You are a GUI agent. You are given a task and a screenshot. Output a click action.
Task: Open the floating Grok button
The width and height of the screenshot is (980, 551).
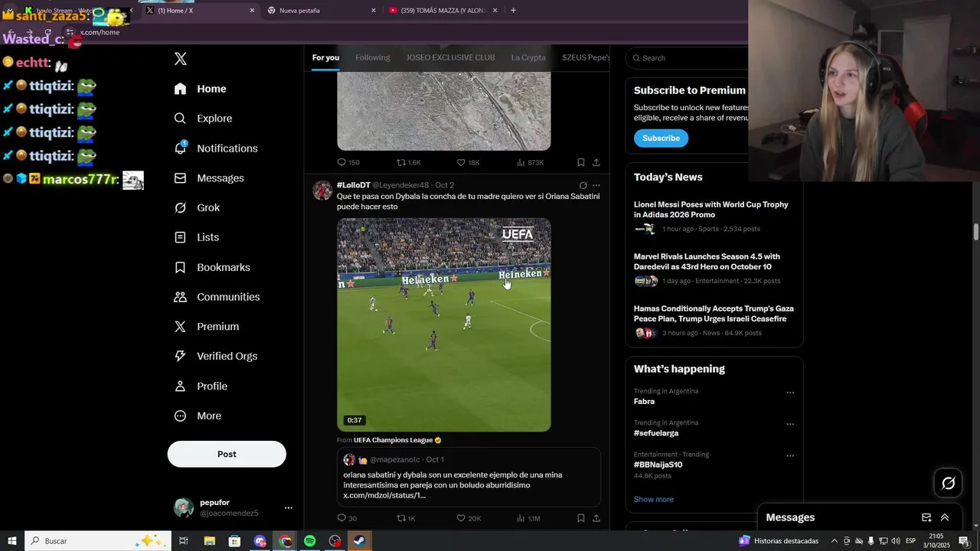click(x=948, y=483)
